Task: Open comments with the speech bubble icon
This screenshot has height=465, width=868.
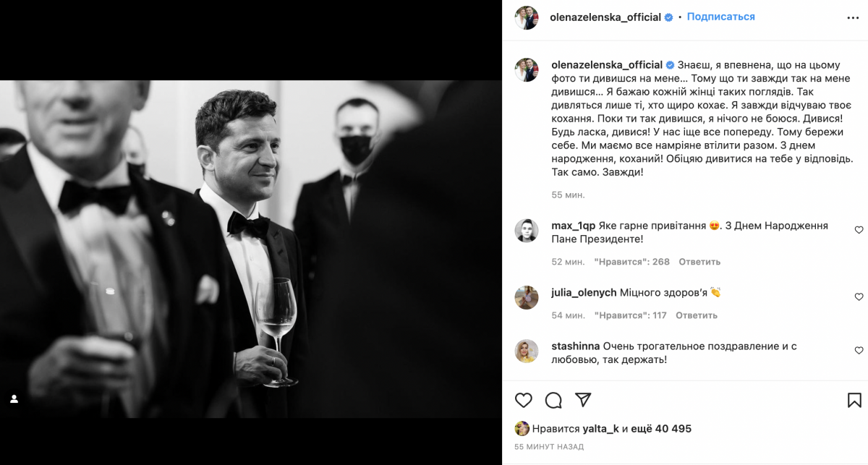Action: click(553, 400)
